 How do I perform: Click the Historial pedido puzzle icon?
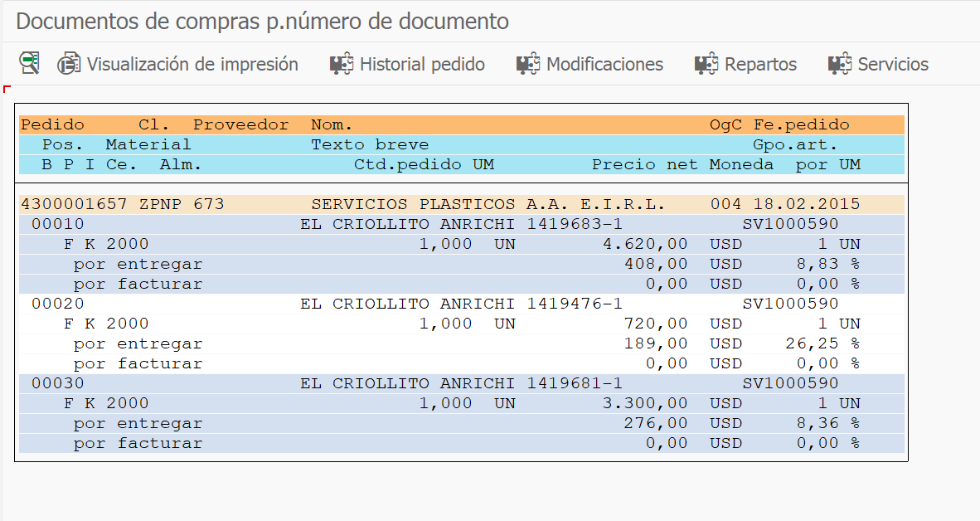coord(341,64)
